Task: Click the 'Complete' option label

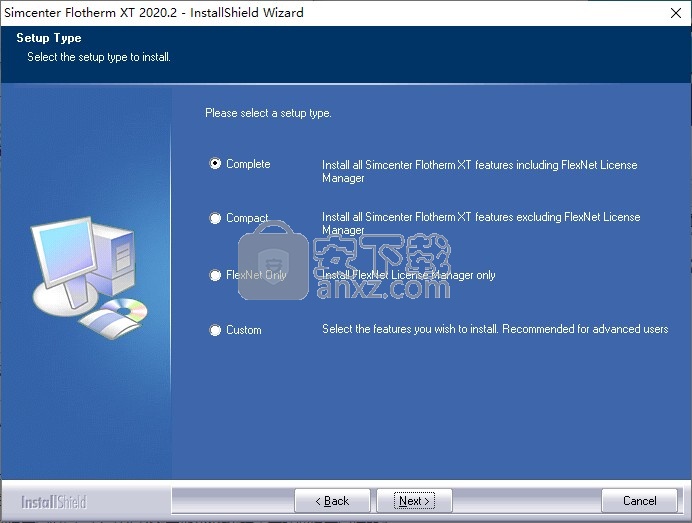Action: click(x=248, y=164)
